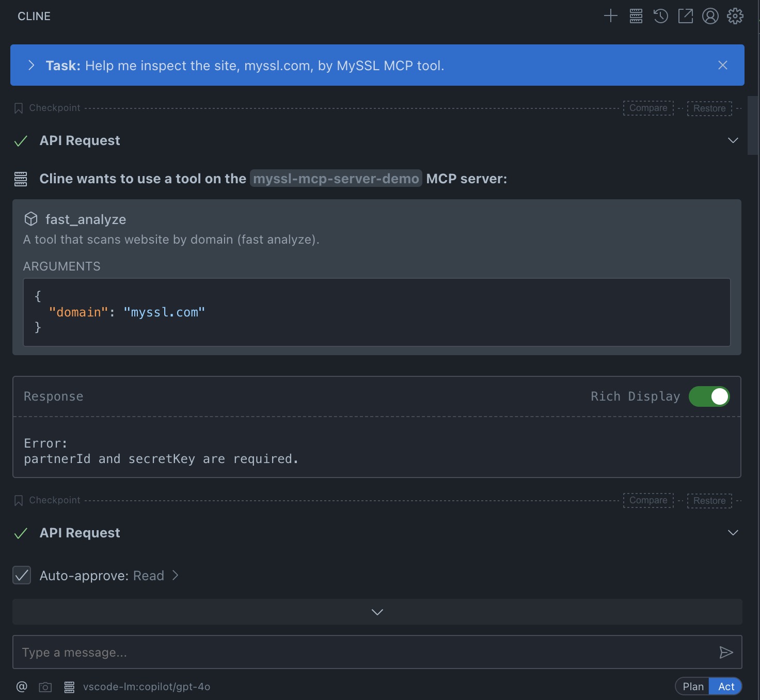Click the myssl-mcp-server-demo server name
760x700 pixels.
click(336, 179)
